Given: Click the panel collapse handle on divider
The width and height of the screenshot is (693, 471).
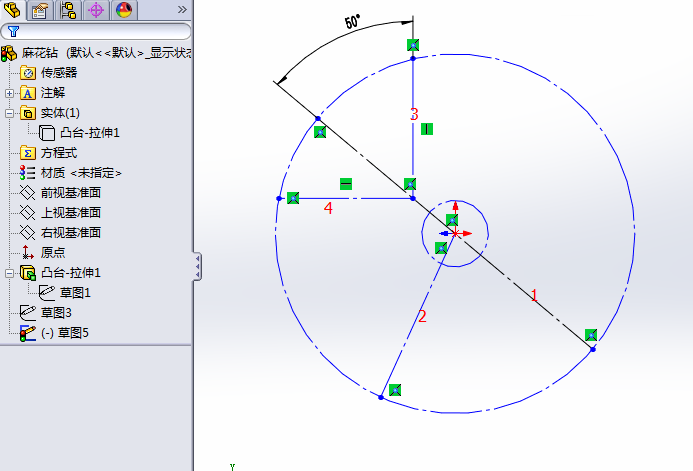Looking at the screenshot, I should (197, 266).
